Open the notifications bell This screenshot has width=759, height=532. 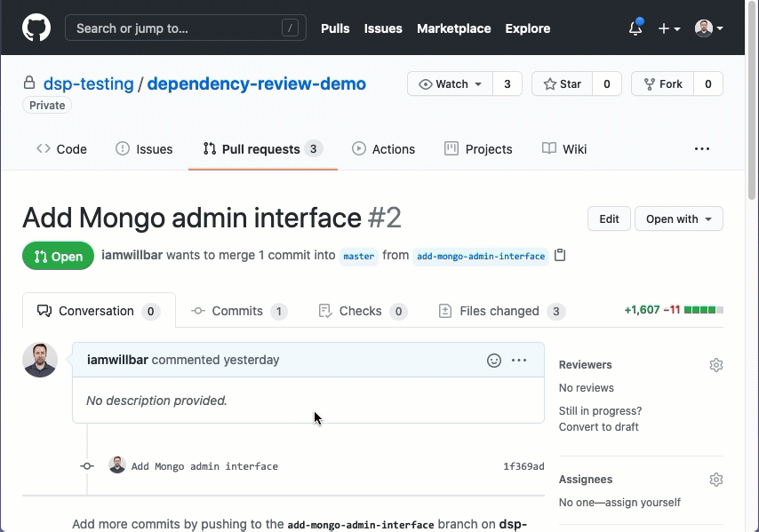635,28
